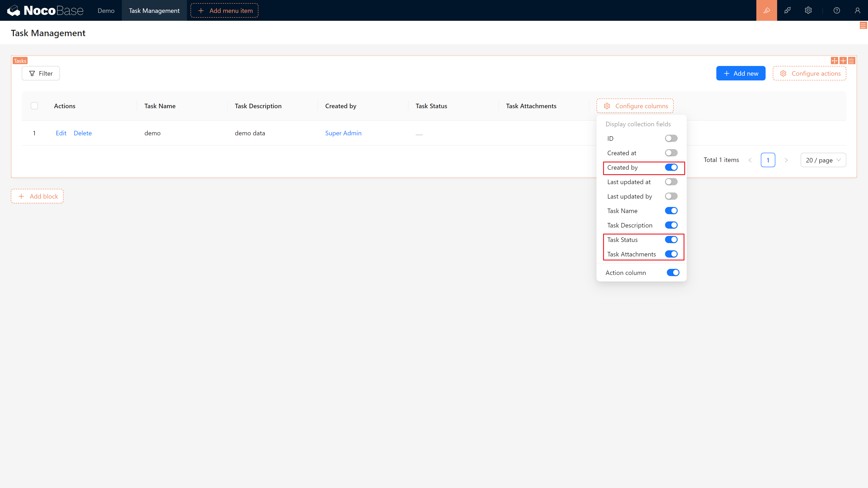Click the Filter button
Viewport: 868px width, 488px height.
click(40, 73)
